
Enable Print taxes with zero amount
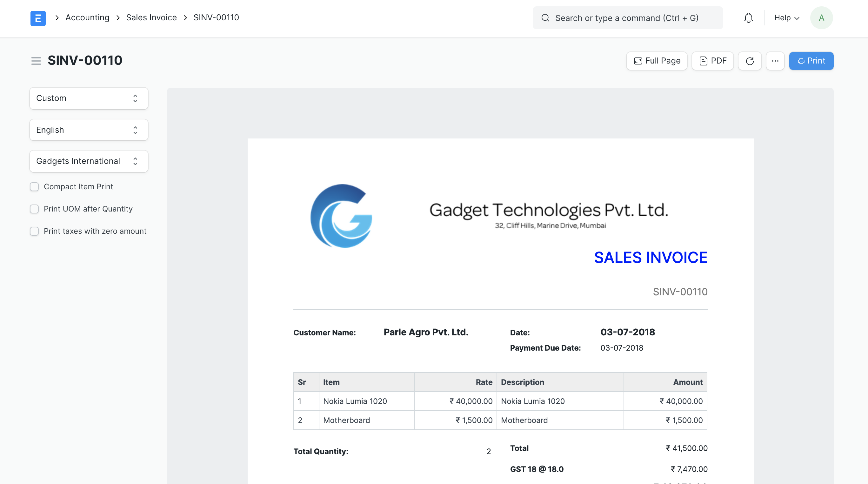34,231
